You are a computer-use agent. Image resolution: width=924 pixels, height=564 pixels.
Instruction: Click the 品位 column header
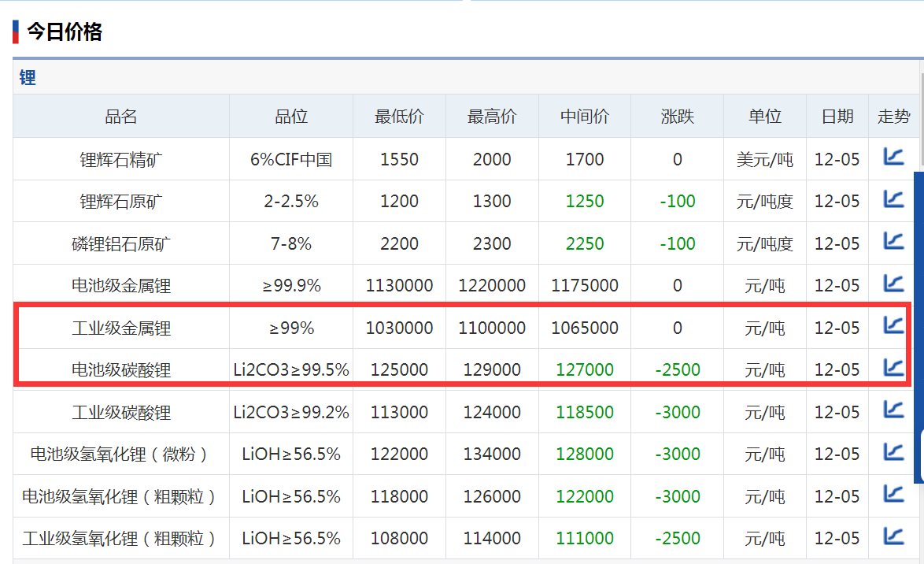coord(291,117)
